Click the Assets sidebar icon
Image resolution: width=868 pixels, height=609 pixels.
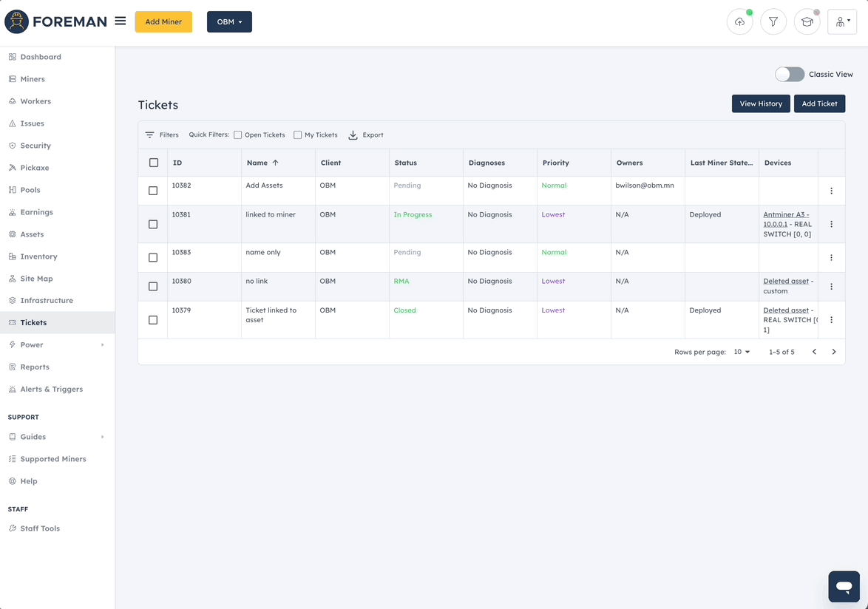(x=12, y=234)
